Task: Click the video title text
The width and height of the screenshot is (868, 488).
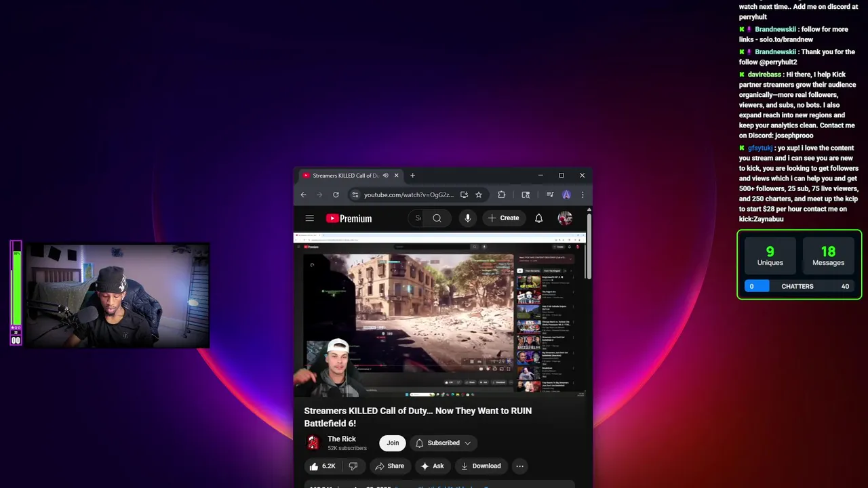Action: [418, 417]
